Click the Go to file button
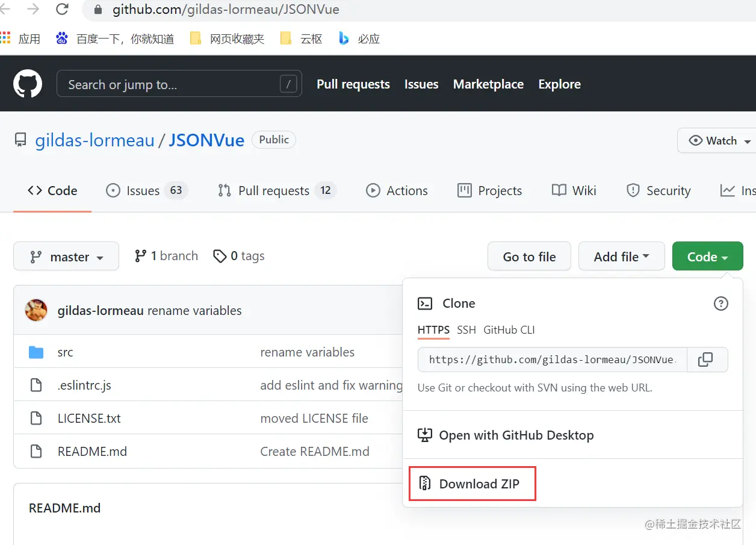This screenshot has height=545, width=756. tap(529, 257)
